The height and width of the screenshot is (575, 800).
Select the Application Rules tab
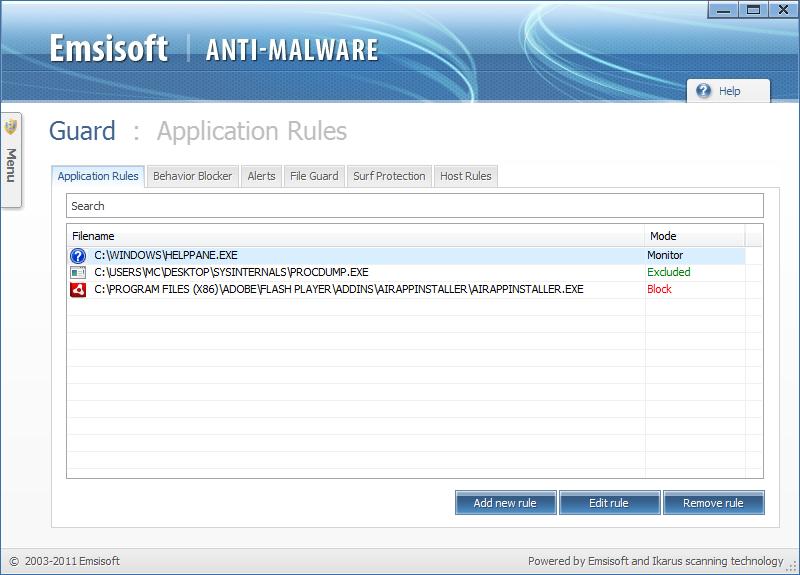point(98,176)
